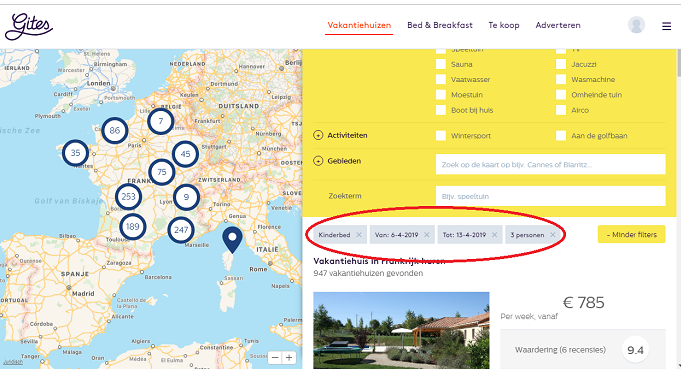Select the blue location pin on Corsica
The height and width of the screenshot is (369, 681).
pos(232,240)
